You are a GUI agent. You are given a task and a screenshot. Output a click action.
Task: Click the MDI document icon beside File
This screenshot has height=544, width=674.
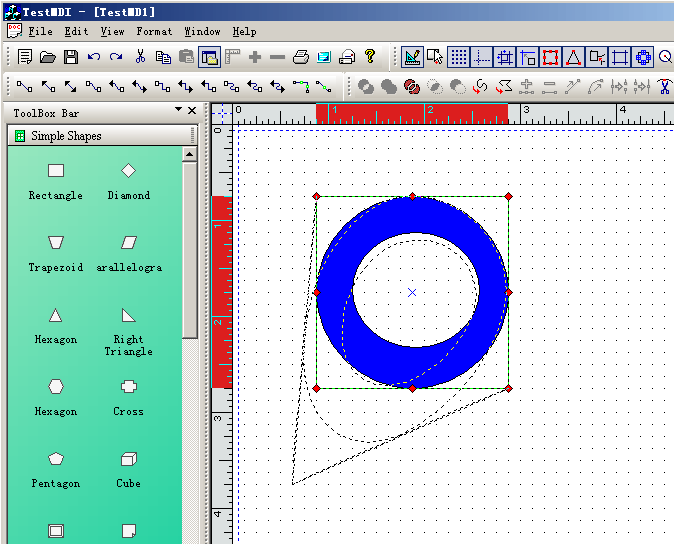[x=14, y=31]
